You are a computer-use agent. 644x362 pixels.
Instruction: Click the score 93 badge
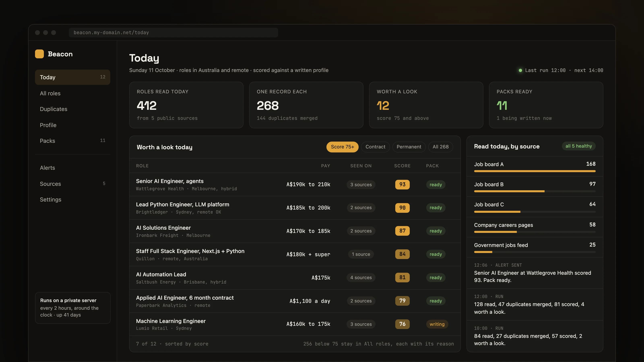tap(402, 184)
